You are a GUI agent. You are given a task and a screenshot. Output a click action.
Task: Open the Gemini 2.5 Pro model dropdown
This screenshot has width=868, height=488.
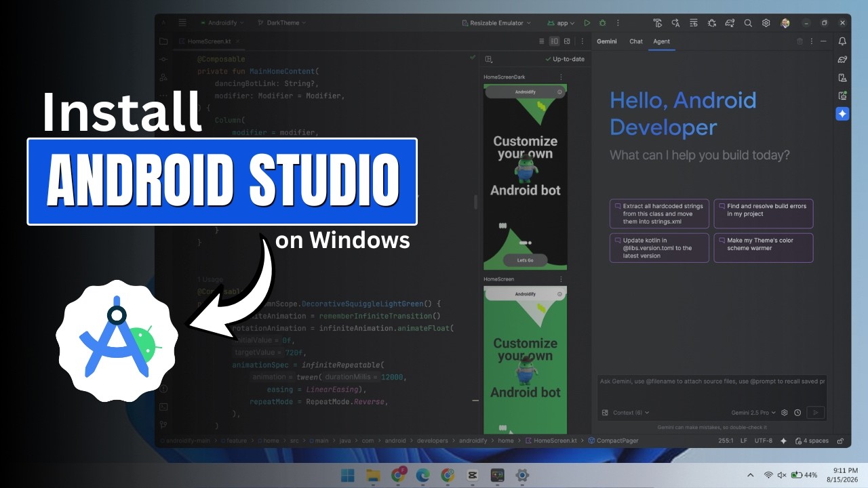tap(753, 412)
